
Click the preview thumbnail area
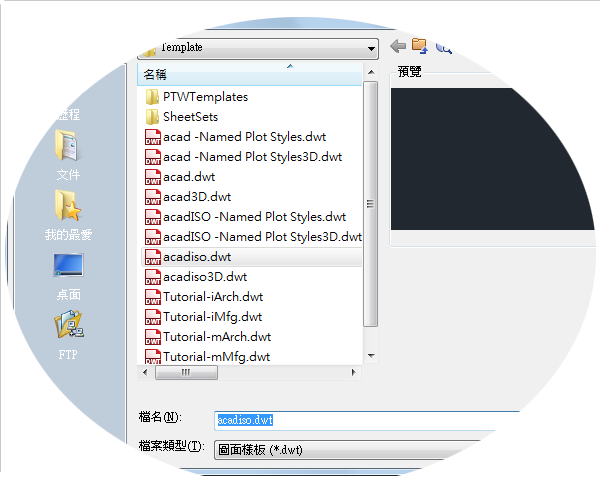pyautogui.click(x=493, y=159)
